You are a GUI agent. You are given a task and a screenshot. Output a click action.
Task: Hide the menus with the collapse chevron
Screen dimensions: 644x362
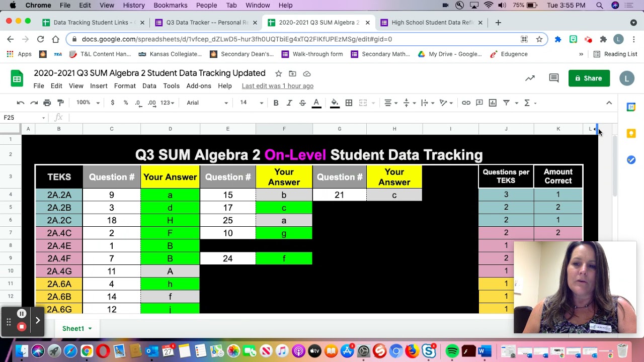point(609,103)
